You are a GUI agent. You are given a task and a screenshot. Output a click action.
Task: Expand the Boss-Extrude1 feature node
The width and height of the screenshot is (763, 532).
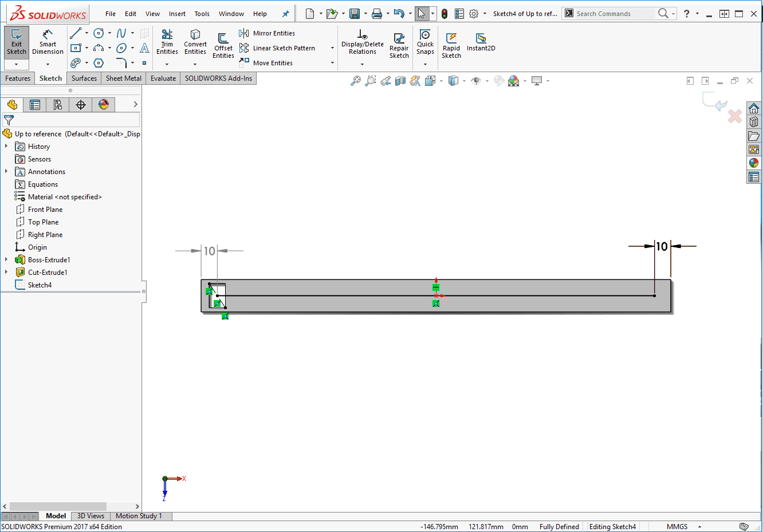click(6, 260)
